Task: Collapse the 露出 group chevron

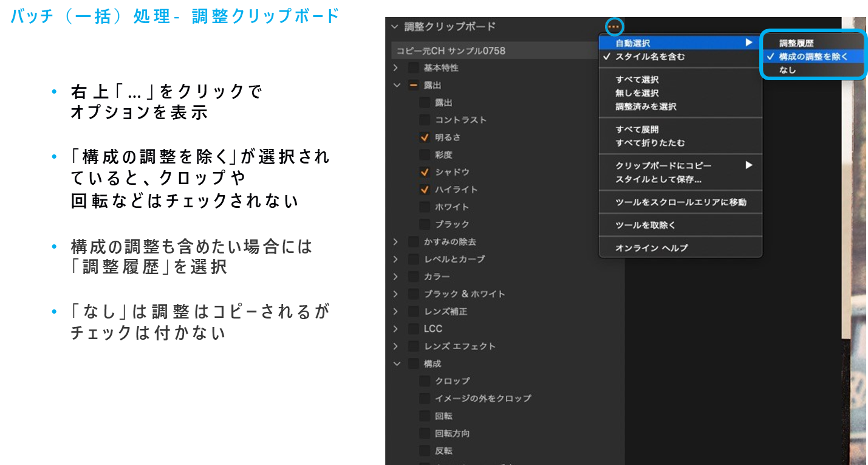Action: point(397,85)
